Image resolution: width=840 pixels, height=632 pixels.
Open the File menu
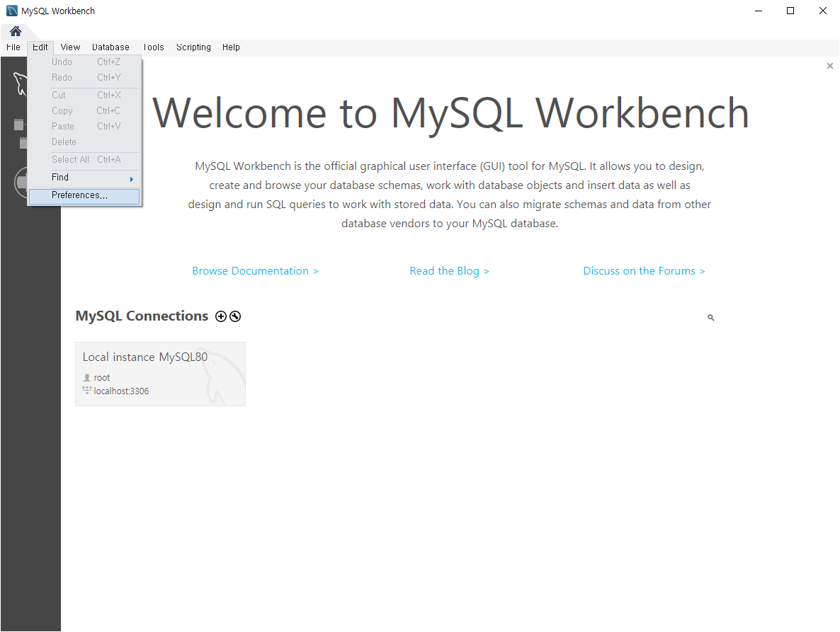(x=13, y=47)
